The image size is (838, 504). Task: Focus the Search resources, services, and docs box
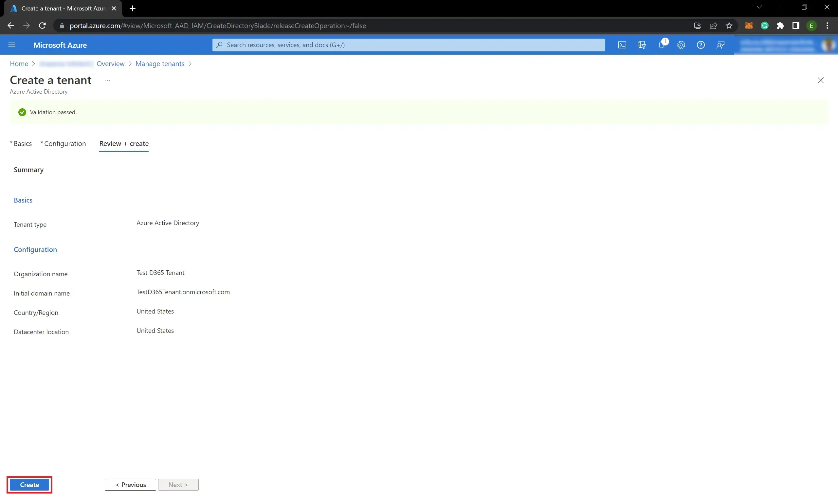click(x=409, y=45)
